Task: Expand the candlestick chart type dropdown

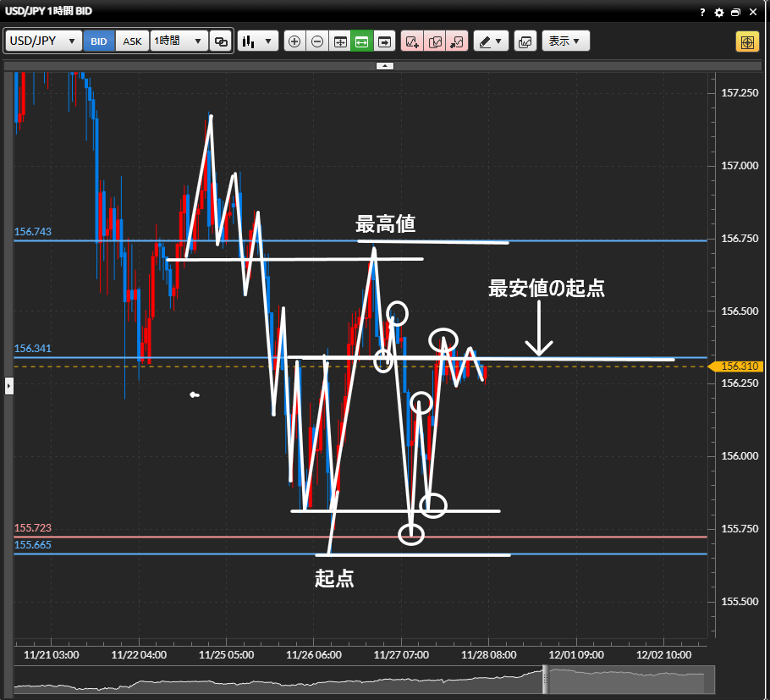Action: 258,41
